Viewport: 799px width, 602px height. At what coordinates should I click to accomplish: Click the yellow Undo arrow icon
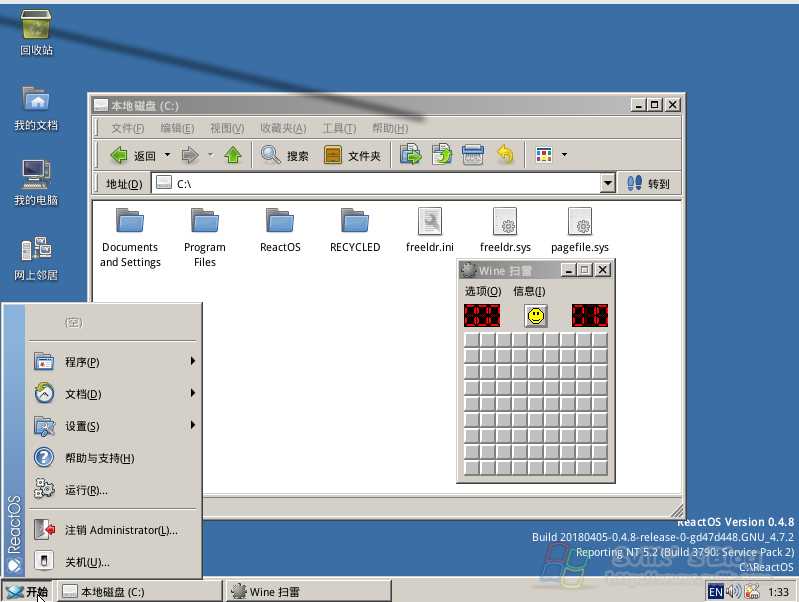coord(504,155)
